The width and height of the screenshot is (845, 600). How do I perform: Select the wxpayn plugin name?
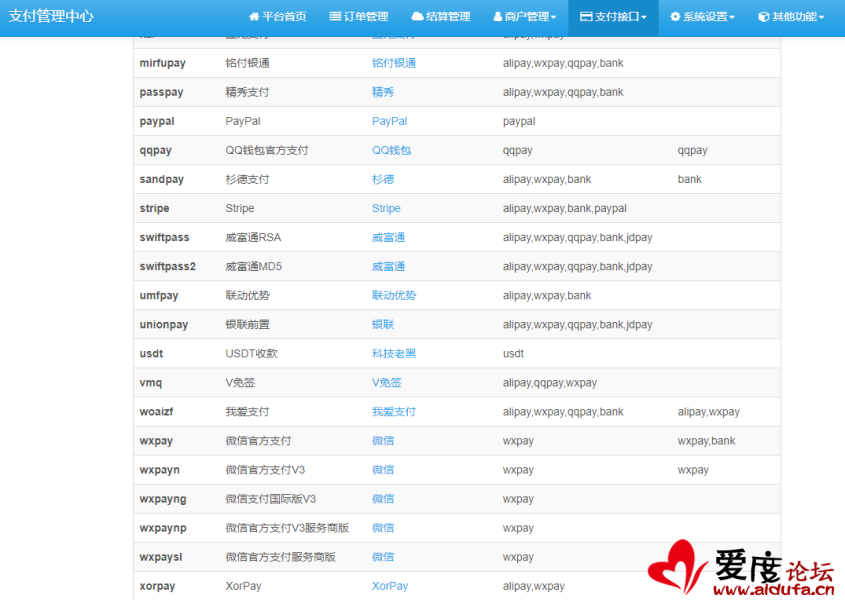click(160, 471)
